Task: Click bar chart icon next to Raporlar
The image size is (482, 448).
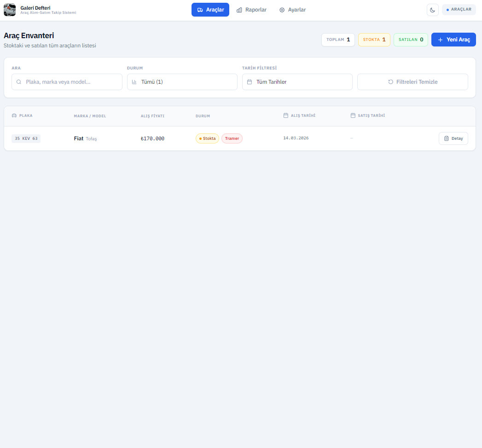Action: [x=239, y=10]
